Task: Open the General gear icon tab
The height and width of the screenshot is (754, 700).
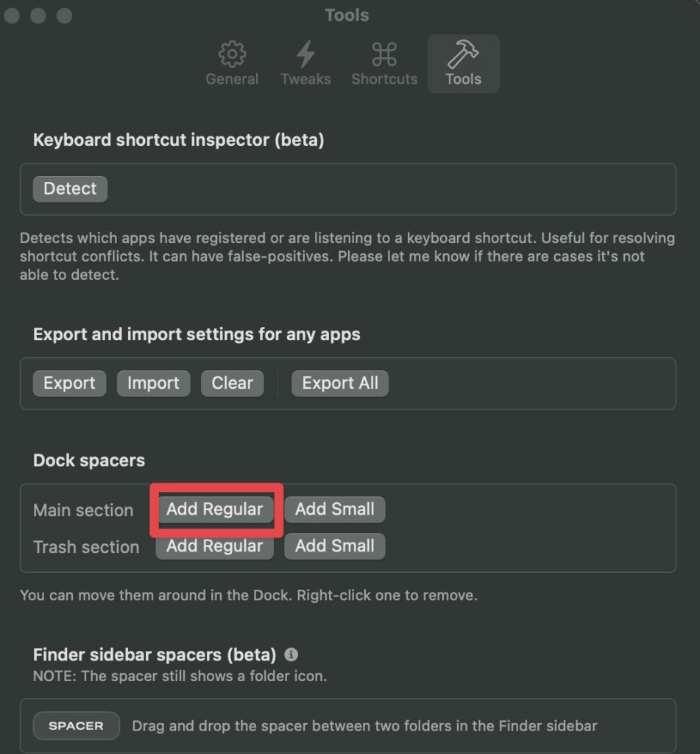Action: [x=232, y=63]
